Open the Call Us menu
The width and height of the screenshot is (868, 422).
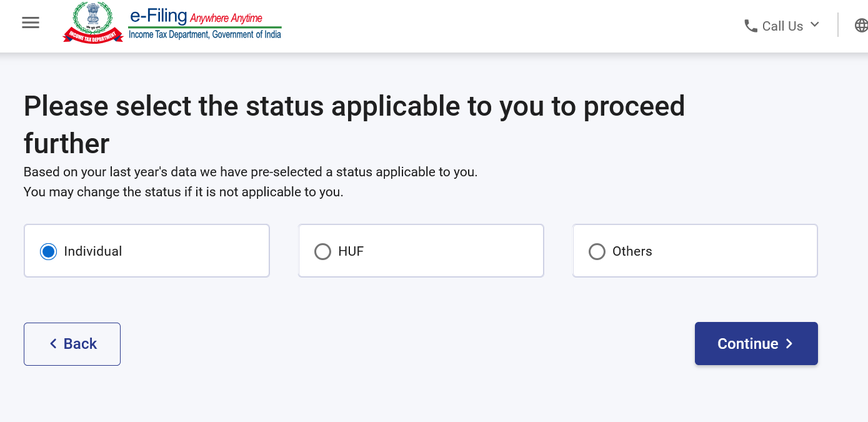point(782,26)
